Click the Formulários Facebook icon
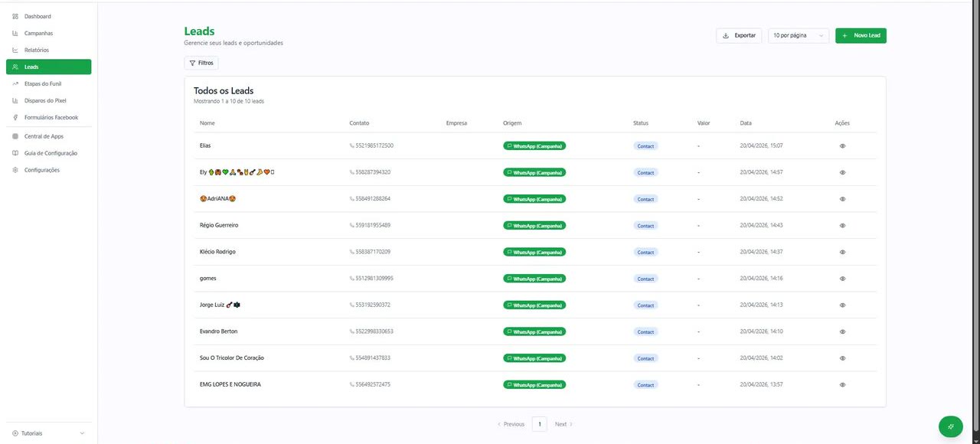The width and height of the screenshot is (980, 444). coord(15,117)
